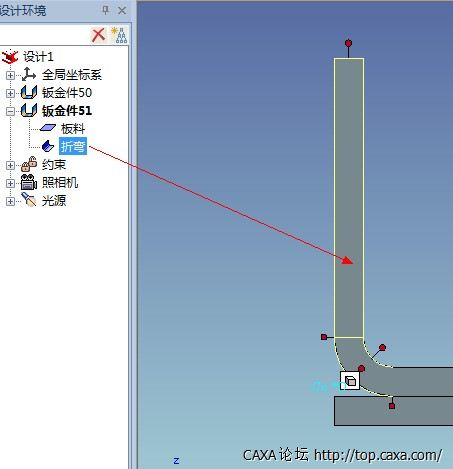Image resolution: width=453 pixels, height=469 pixels.
Task: Click the red X delete icon
Action: click(99, 35)
